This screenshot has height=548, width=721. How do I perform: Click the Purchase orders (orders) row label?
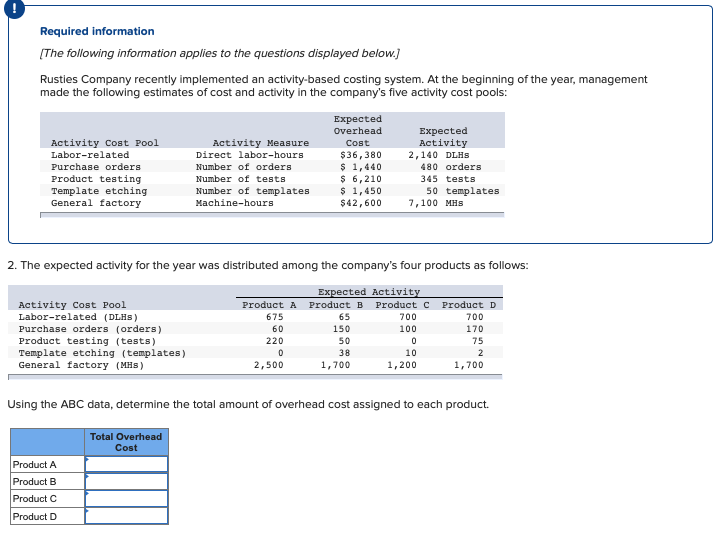90,329
